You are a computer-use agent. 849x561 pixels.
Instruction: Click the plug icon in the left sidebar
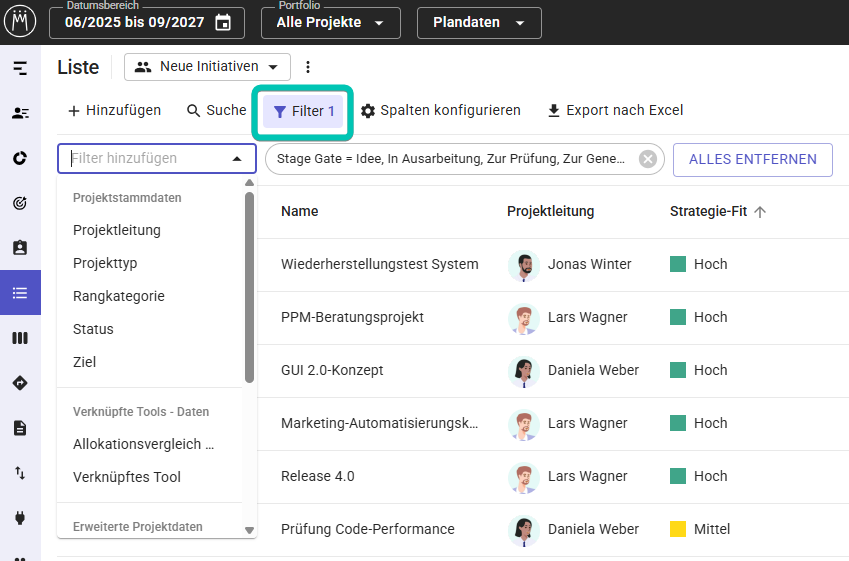(x=20, y=518)
